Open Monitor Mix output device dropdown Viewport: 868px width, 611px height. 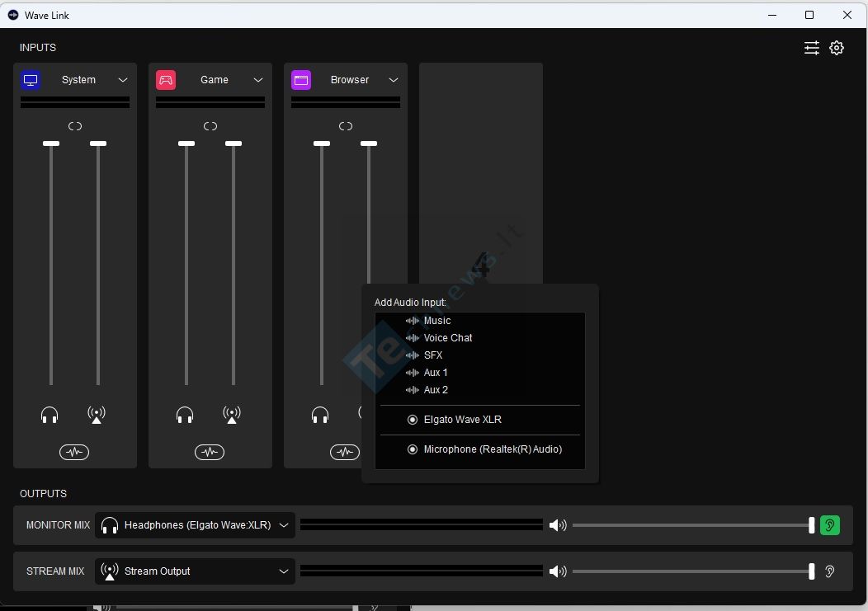tap(195, 525)
